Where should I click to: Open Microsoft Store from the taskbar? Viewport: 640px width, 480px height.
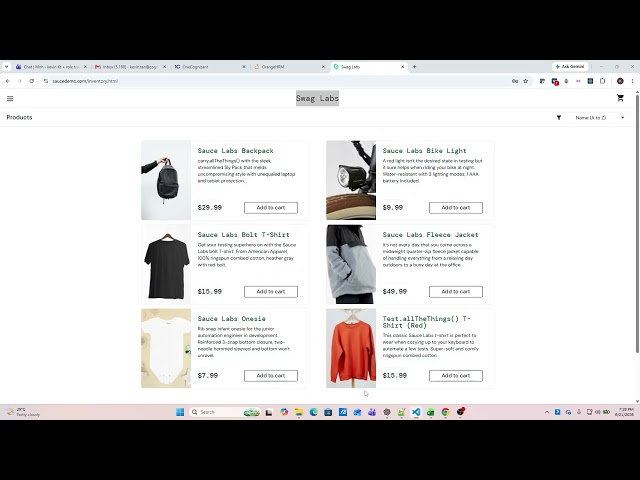coord(328,412)
